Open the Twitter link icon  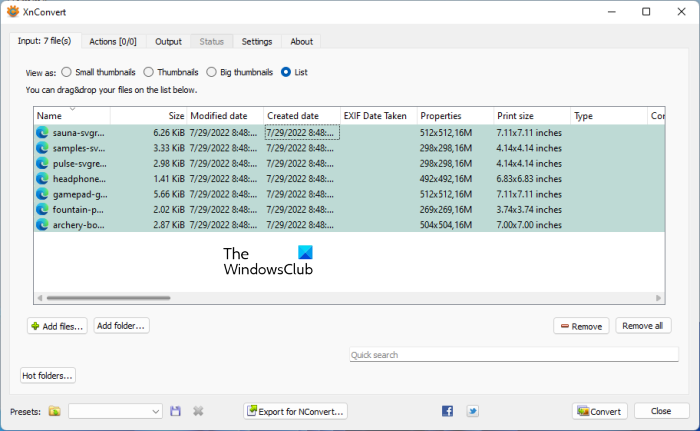tap(473, 411)
